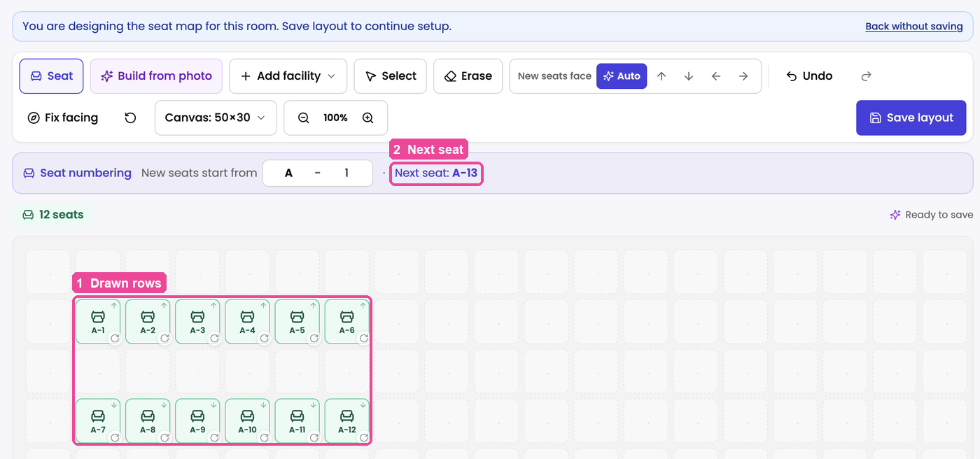Activate the Seat drawing tool
The image size is (980, 459).
point(51,76)
